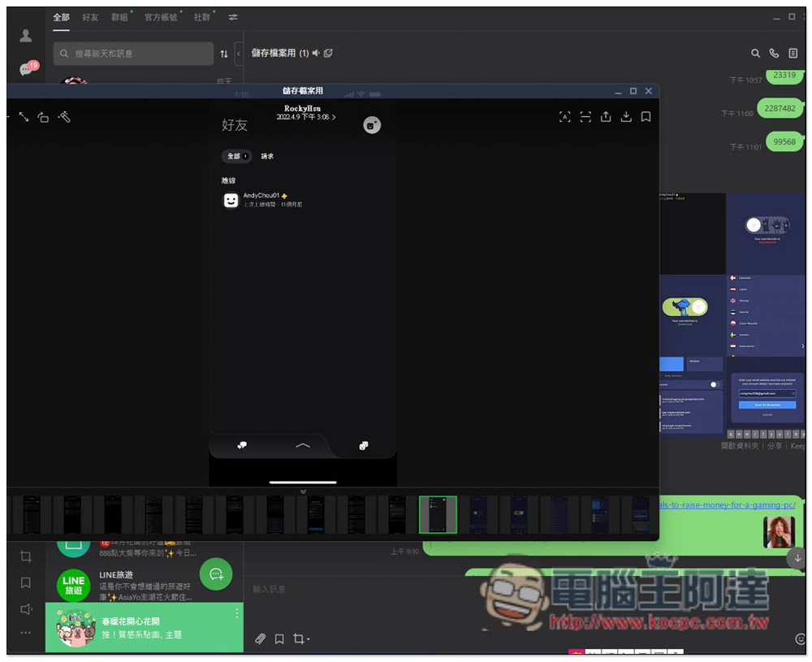
Task: Open the link preview photo of woman
Action: click(780, 532)
